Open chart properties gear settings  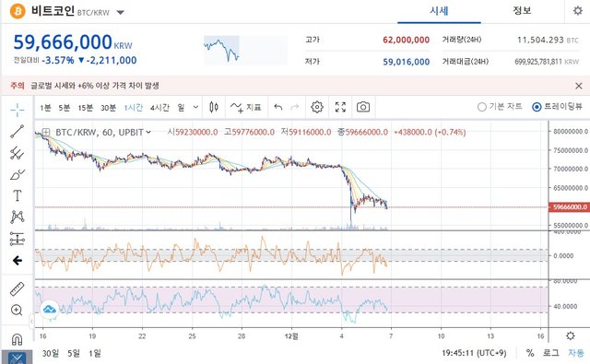tap(317, 107)
